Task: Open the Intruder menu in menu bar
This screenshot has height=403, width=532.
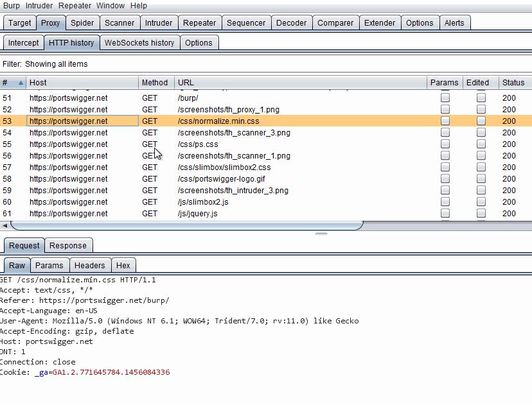Action: 39,6
